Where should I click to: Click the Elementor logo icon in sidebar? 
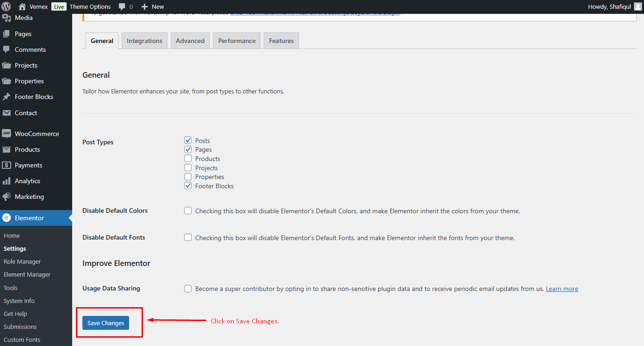[x=6, y=218]
